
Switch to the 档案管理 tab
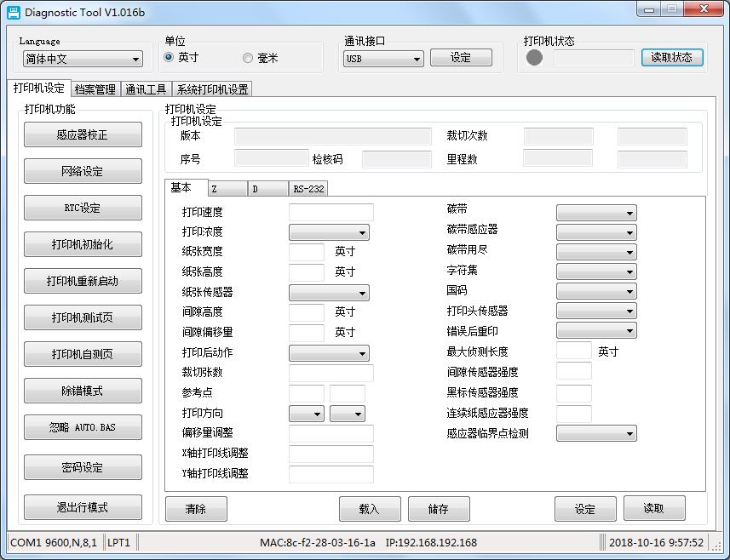tap(94, 89)
